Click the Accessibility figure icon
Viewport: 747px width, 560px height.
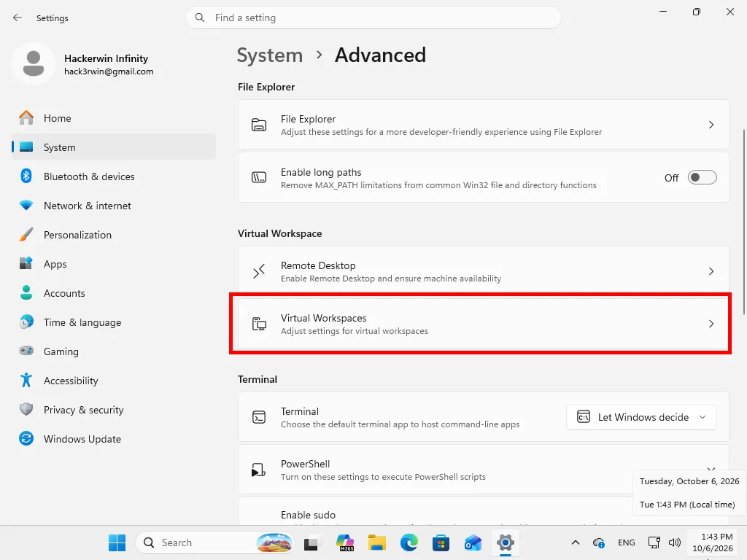pos(26,380)
